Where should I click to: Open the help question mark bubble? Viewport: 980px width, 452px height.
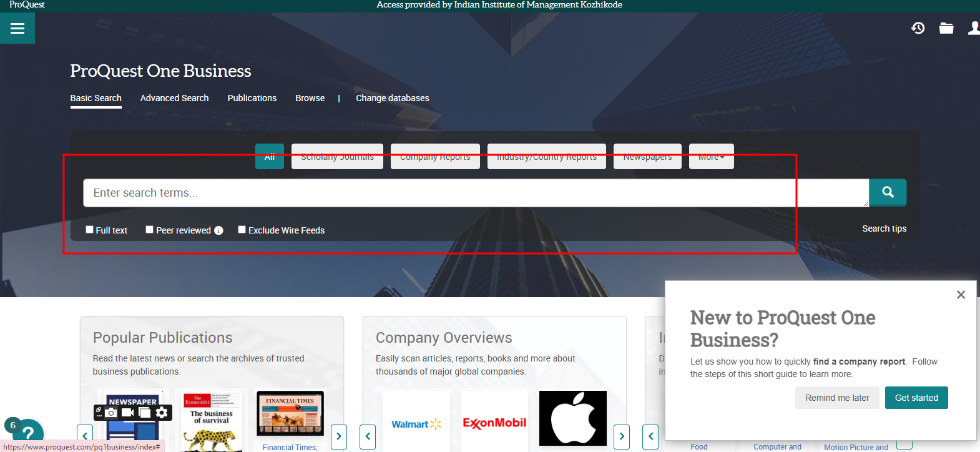tap(27, 433)
